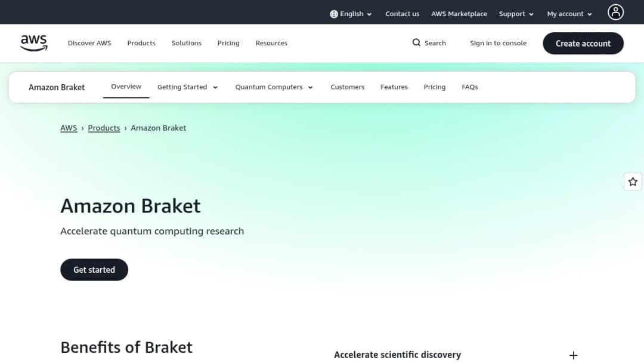Click the search magnifier icon
644x363 pixels.
coord(416,43)
